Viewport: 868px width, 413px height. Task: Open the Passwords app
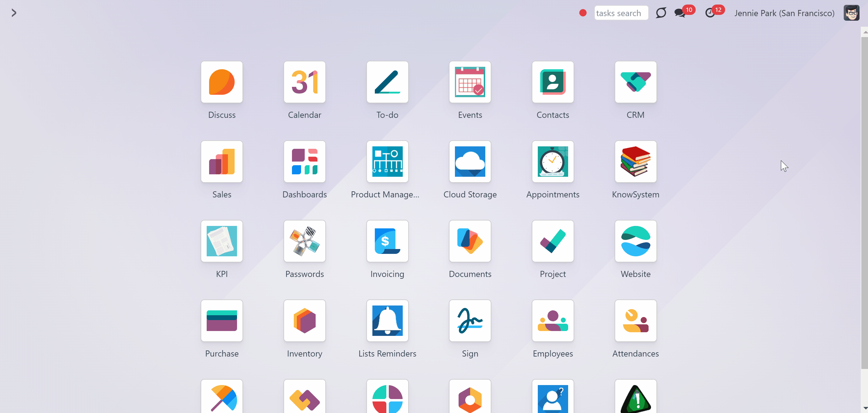pyautogui.click(x=305, y=241)
